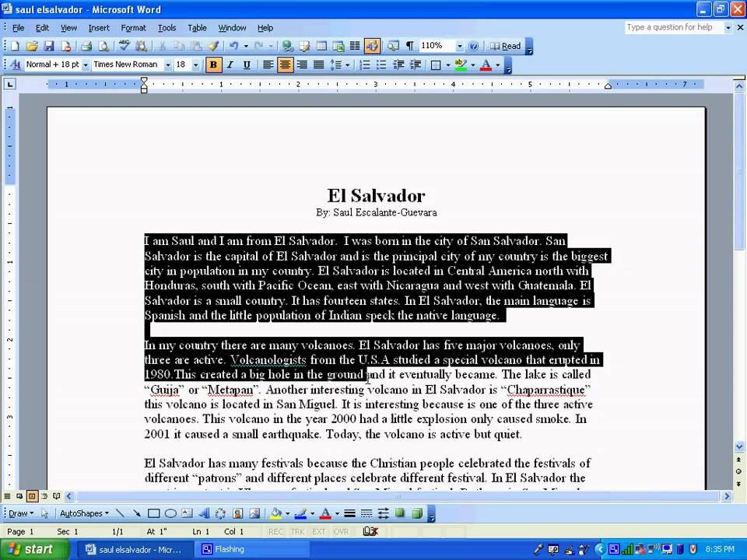Justify the paragraph text
Screen dimensions: 747x560
(x=319, y=65)
